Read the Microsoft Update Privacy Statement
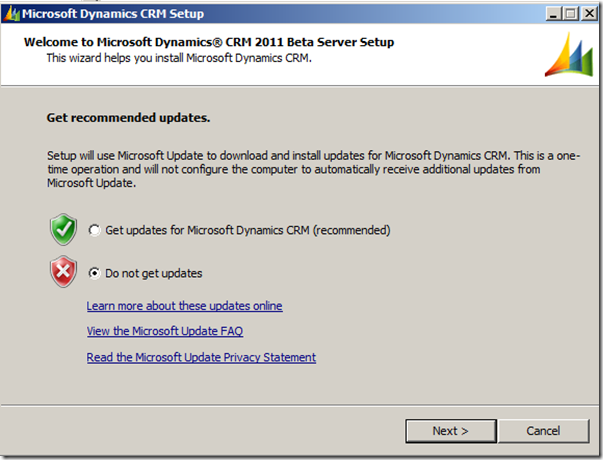 coord(201,357)
